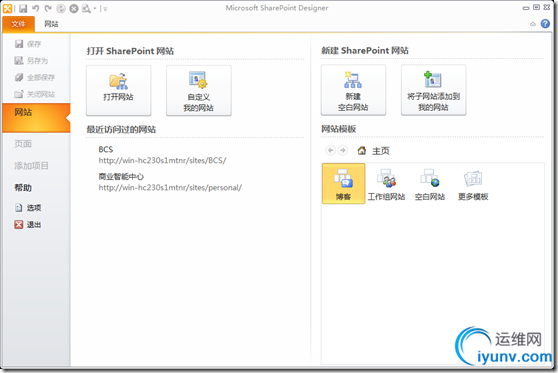Click the Stop icon in quick access toolbar
The image size is (558, 373).
pos(74,8)
